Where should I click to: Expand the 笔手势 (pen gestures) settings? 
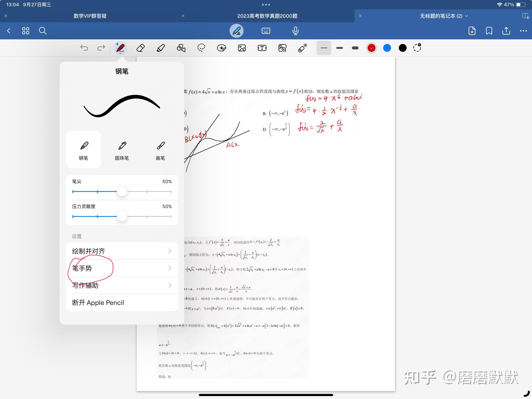point(121,268)
